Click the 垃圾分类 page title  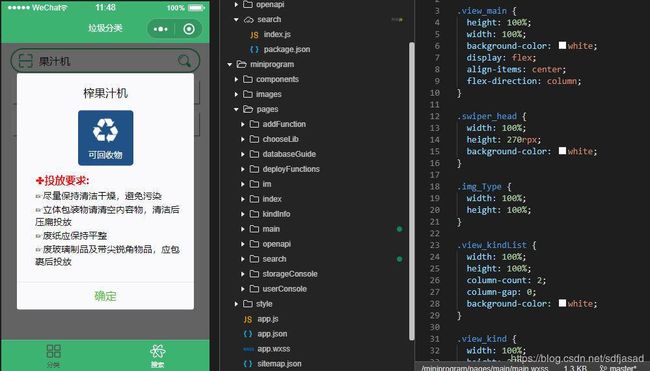(105, 28)
